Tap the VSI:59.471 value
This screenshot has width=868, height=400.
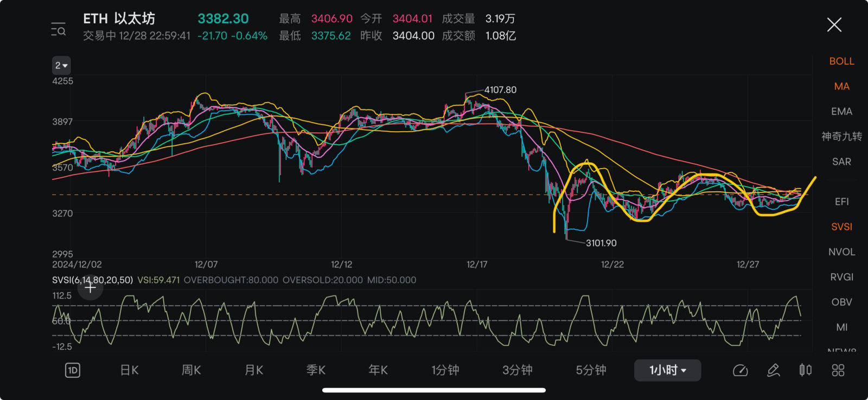pos(158,280)
